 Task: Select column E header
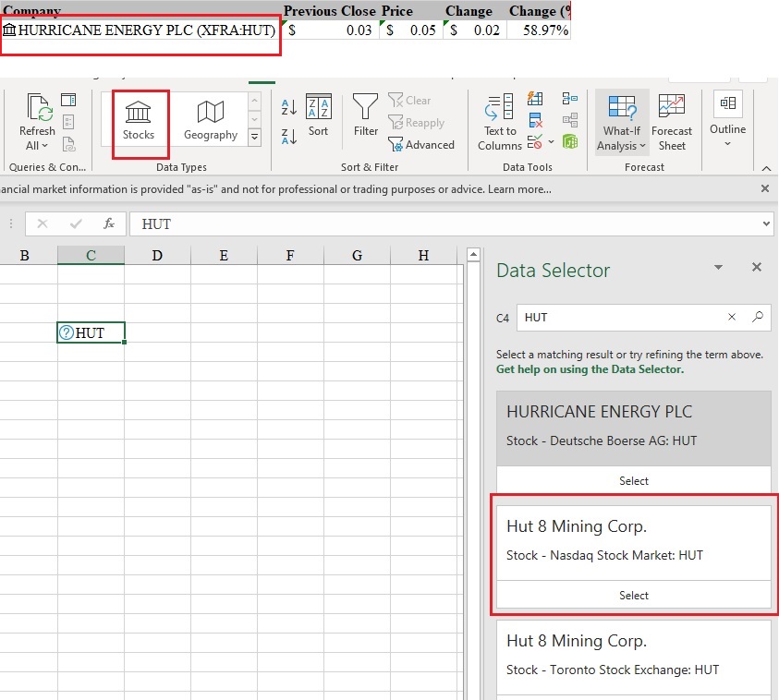click(224, 255)
